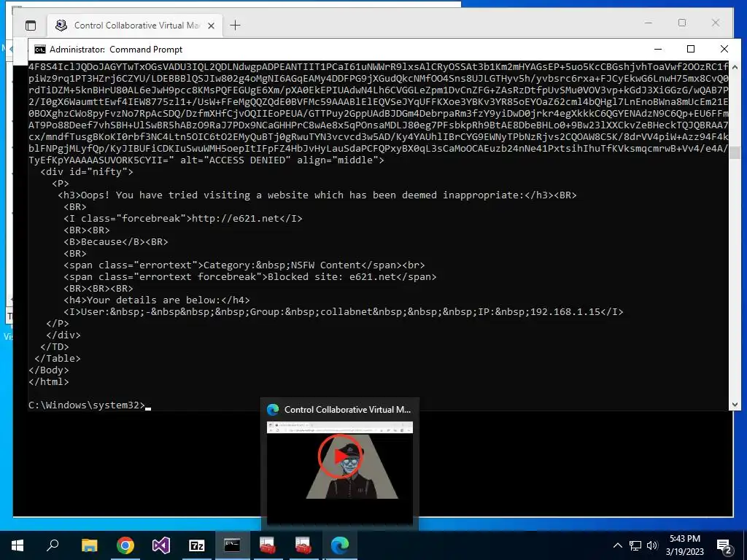
Task: Click the 'Oops! You have tried visiting' heading line
Action: [x=317, y=195]
